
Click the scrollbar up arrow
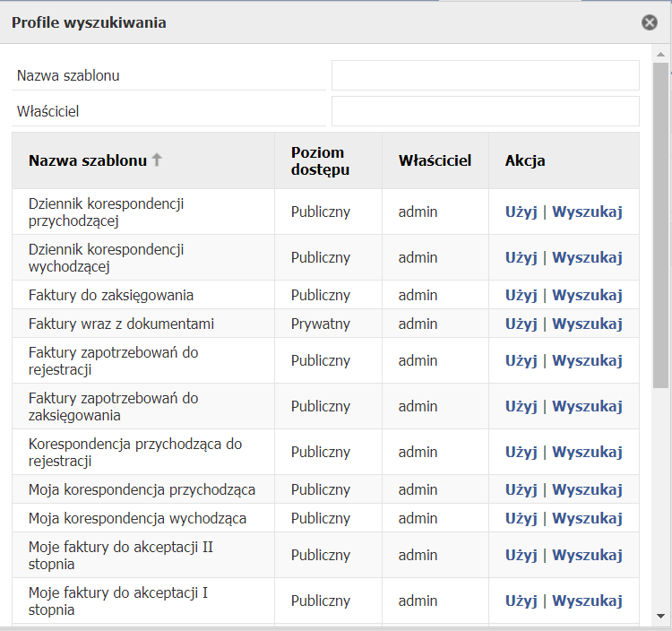(x=660, y=55)
